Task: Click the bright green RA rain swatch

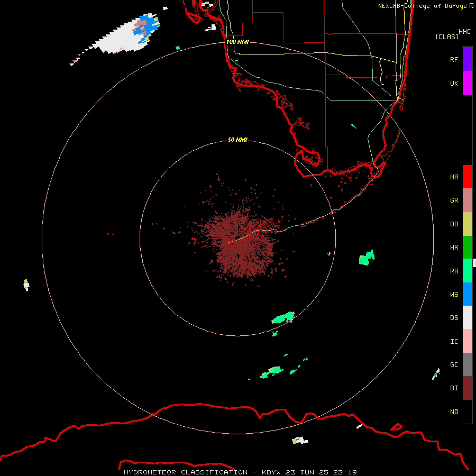Action: tap(467, 271)
